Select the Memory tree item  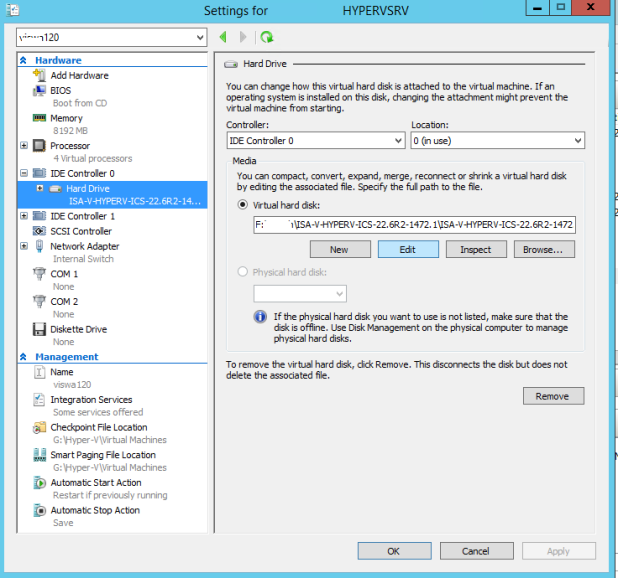[x=66, y=118]
